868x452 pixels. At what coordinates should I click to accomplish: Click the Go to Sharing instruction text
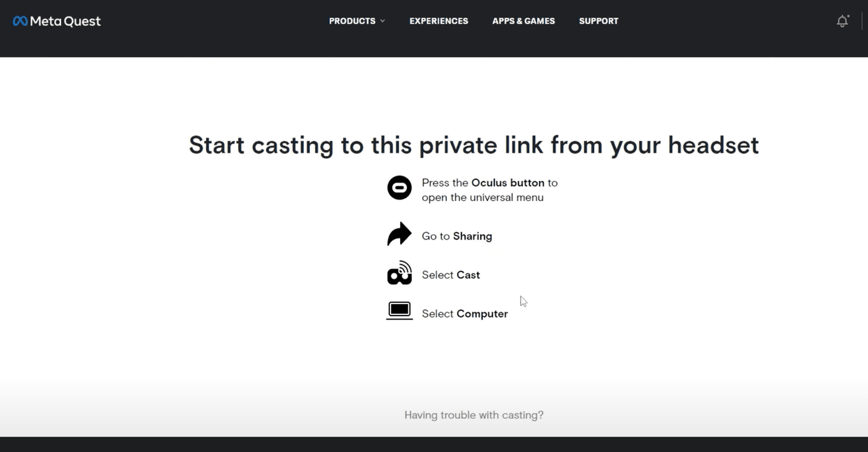(457, 236)
